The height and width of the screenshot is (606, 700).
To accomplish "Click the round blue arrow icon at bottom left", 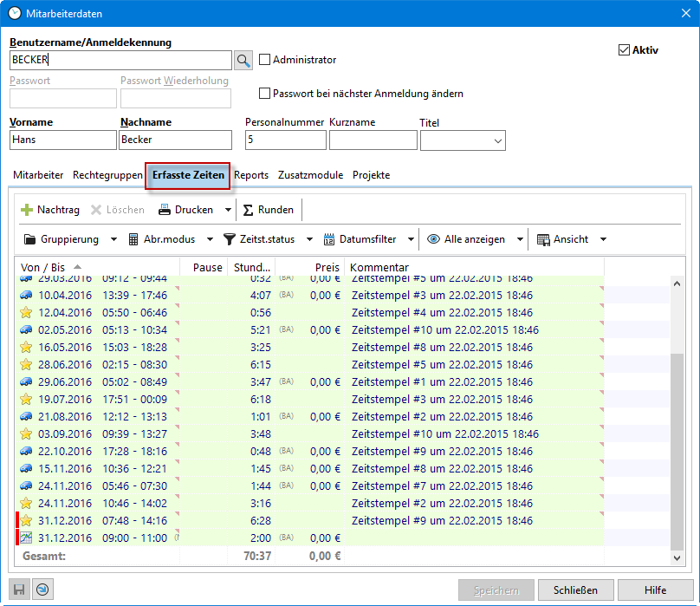I will [x=42, y=590].
